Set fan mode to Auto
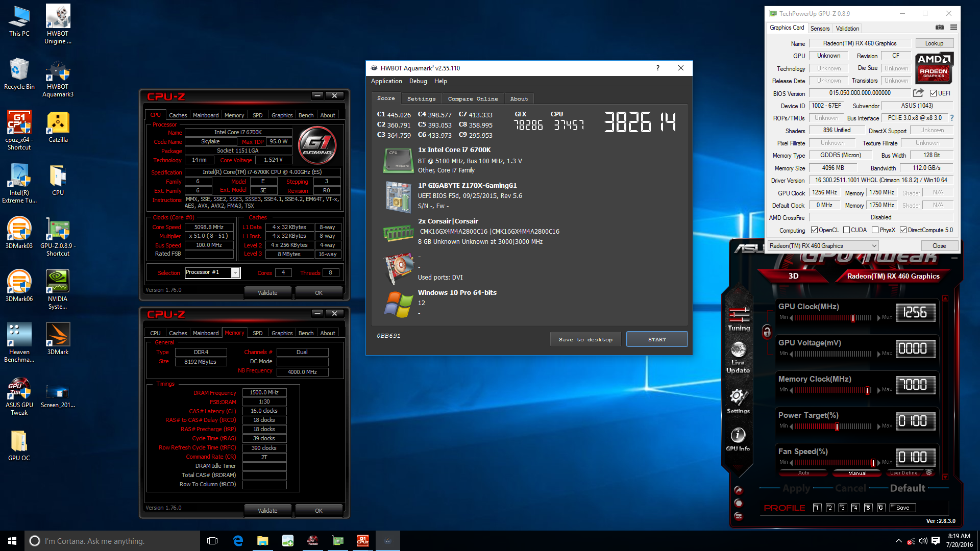The image size is (980, 551). click(803, 473)
